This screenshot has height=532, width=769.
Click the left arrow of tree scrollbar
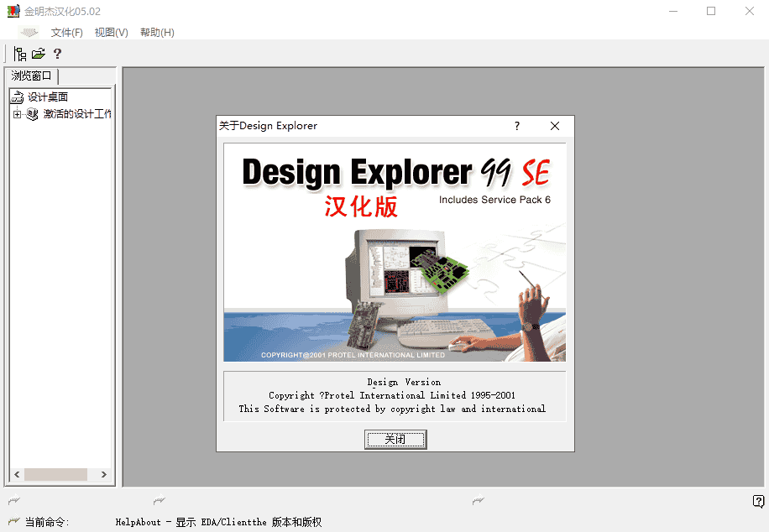[14, 475]
